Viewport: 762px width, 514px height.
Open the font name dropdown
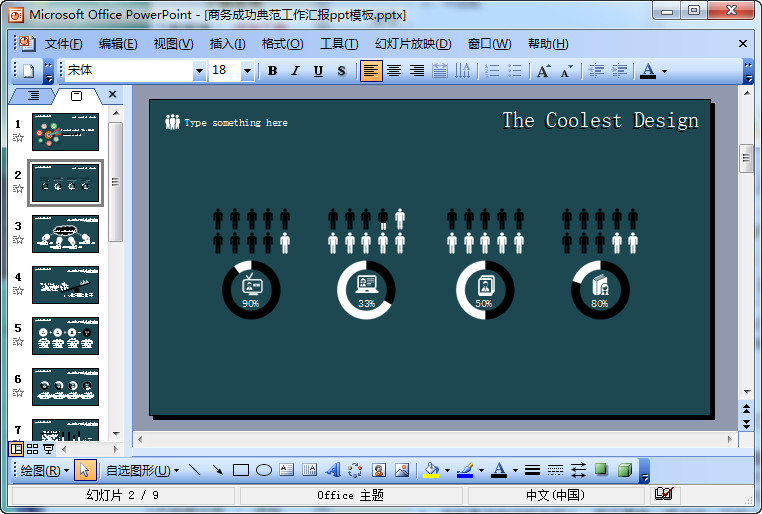(199, 71)
